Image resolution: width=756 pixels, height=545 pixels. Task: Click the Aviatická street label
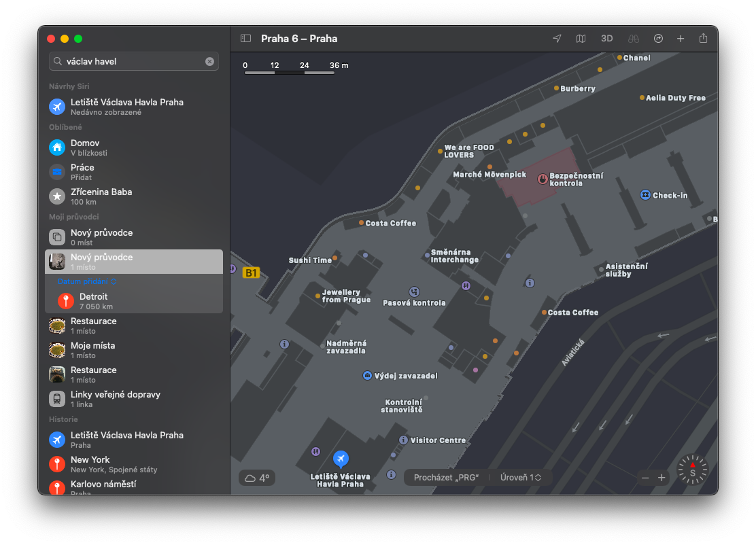(x=573, y=352)
